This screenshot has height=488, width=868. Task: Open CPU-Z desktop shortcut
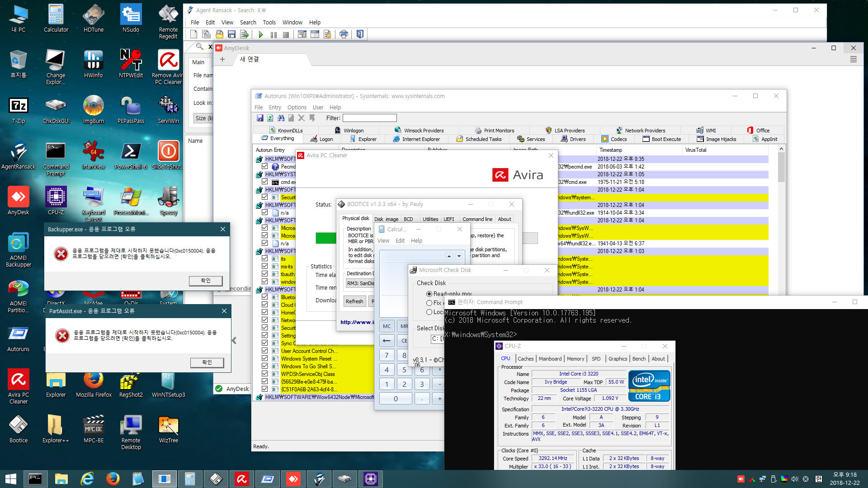pos(56,201)
